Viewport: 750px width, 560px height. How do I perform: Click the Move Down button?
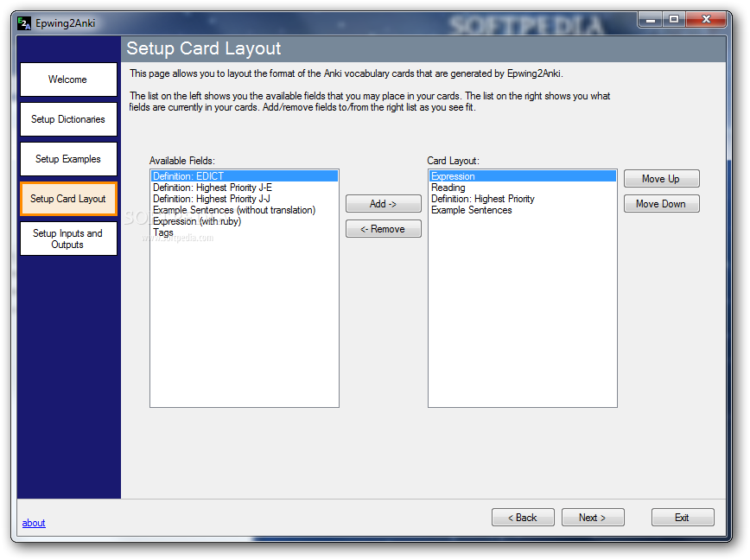click(x=662, y=204)
